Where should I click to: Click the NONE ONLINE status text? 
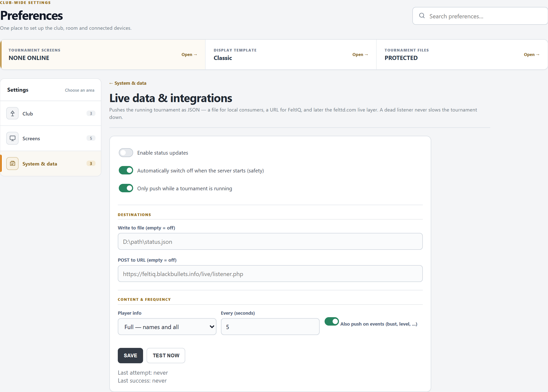[x=29, y=58]
